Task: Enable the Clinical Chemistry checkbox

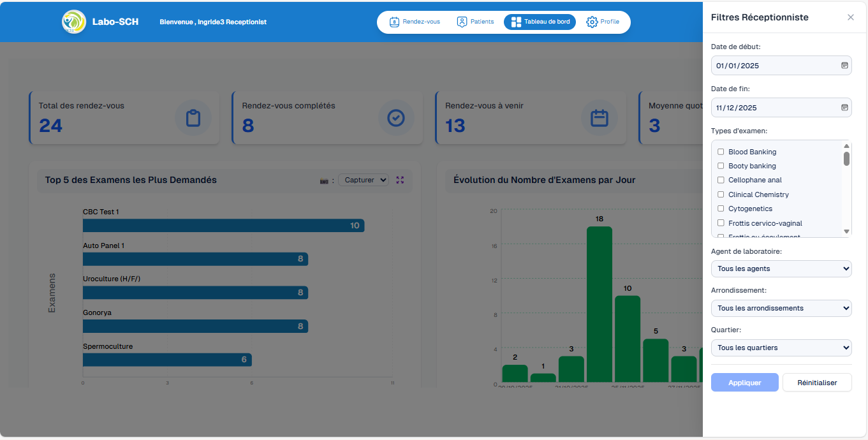Action: coord(721,194)
